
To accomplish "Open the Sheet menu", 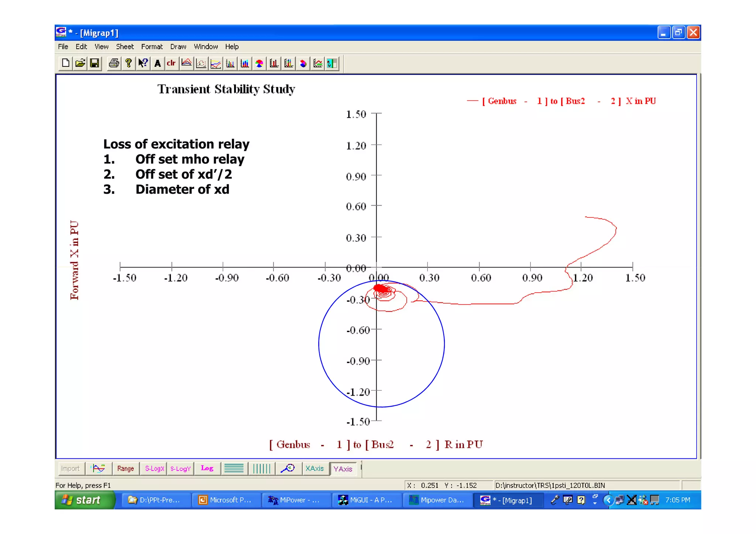I will 125,46.
